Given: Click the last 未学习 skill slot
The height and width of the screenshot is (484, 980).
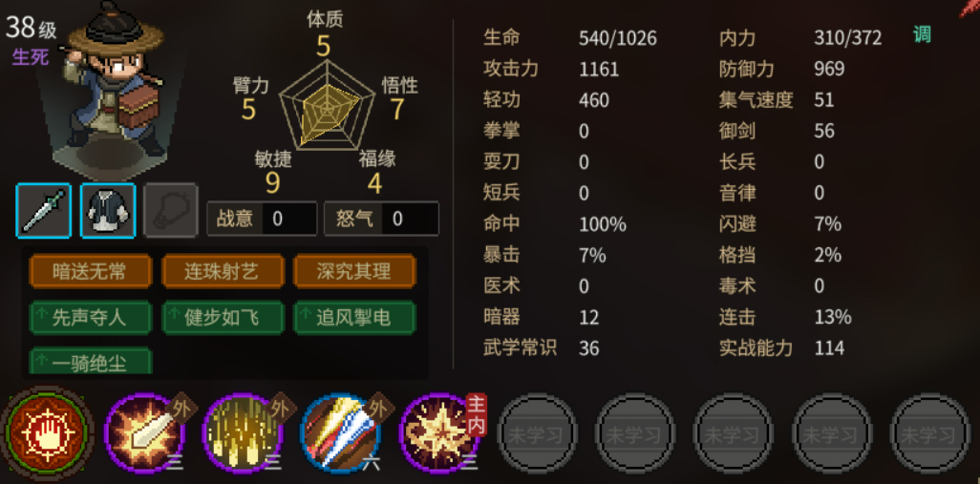Looking at the screenshot, I should [929, 433].
